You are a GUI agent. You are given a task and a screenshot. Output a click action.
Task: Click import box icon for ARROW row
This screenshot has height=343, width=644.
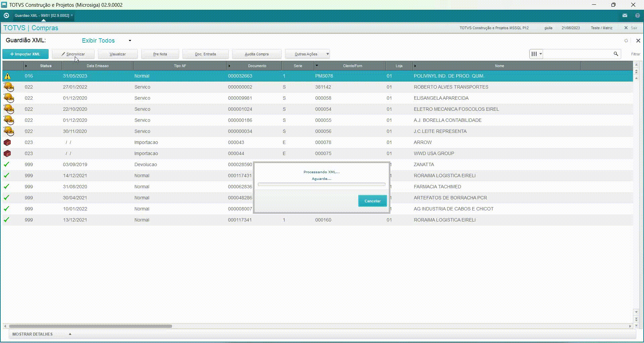pyautogui.click(x=7, y=142)
